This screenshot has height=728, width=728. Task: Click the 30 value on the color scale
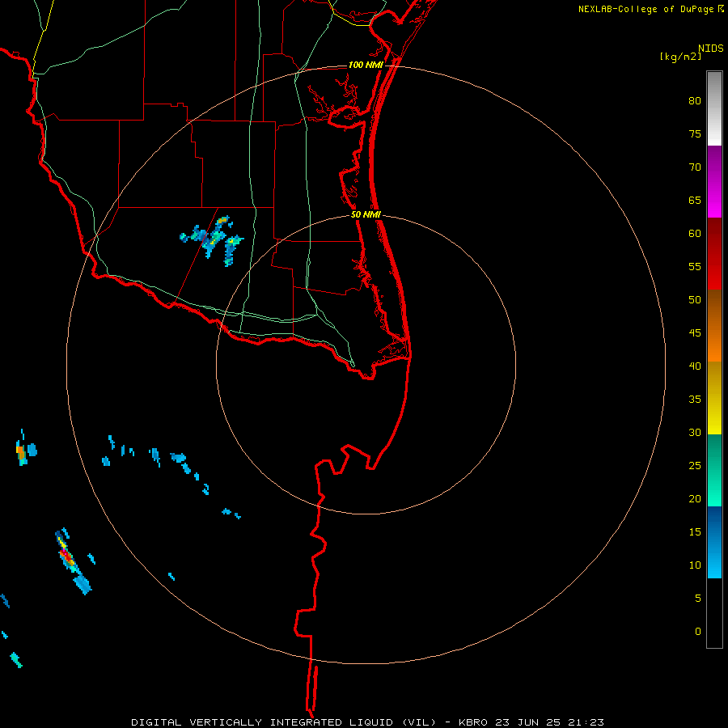tap(695, 432)
